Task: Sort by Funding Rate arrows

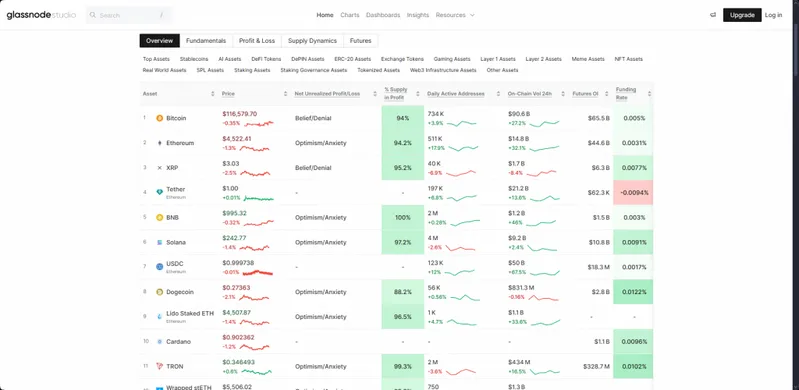Action: pyautogui.click(x=649, y=94)
